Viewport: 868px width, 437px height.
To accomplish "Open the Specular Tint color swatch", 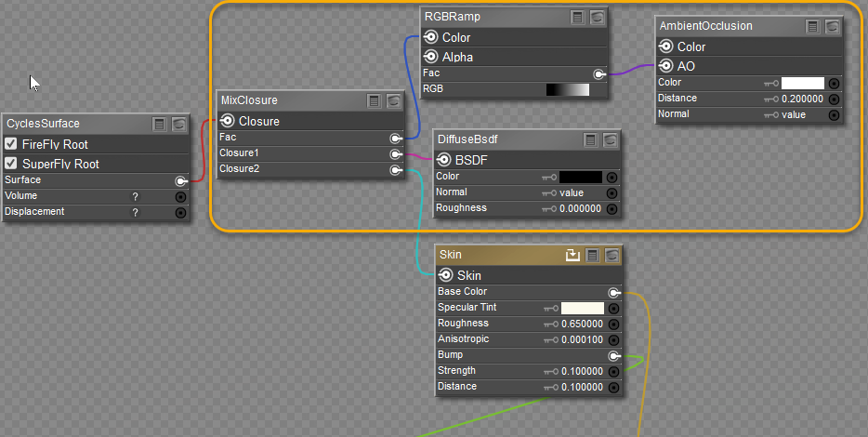I will (583, 309).
